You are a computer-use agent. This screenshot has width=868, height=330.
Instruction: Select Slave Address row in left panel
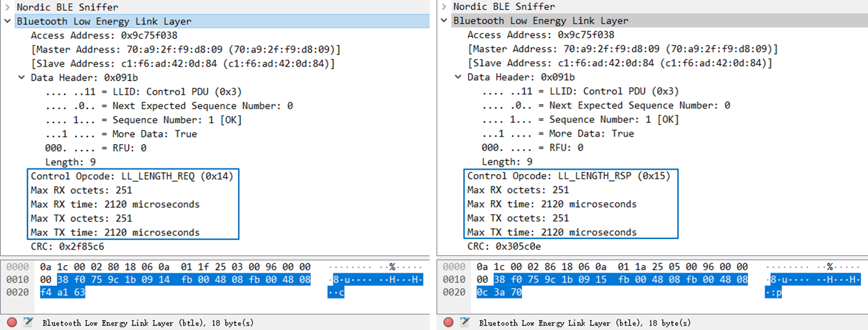click(182, 64)
